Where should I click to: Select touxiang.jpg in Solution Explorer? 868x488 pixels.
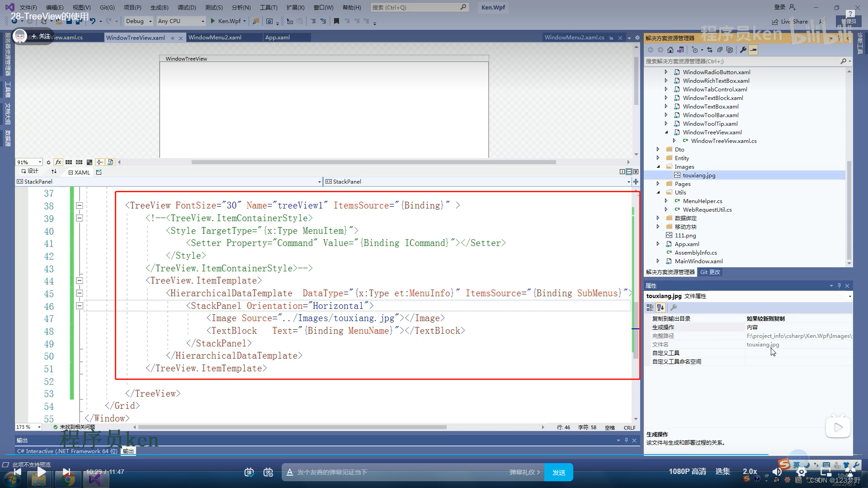point(699,175)
